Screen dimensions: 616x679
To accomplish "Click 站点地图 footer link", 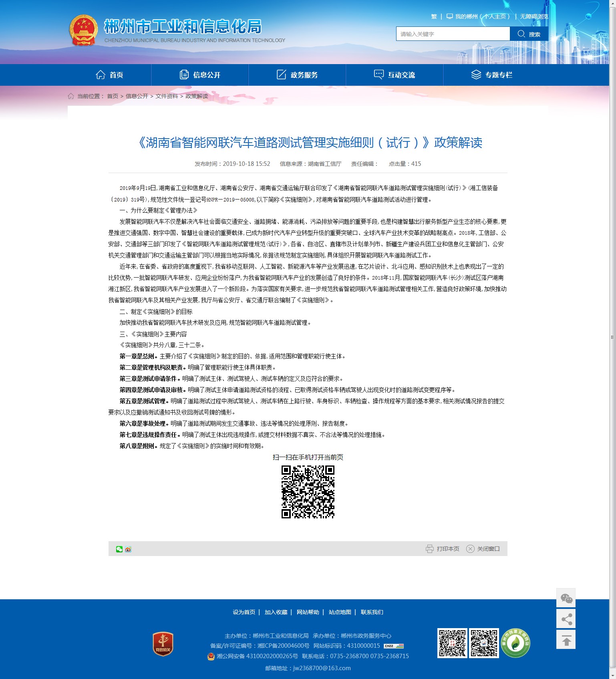I will (340, 612).
